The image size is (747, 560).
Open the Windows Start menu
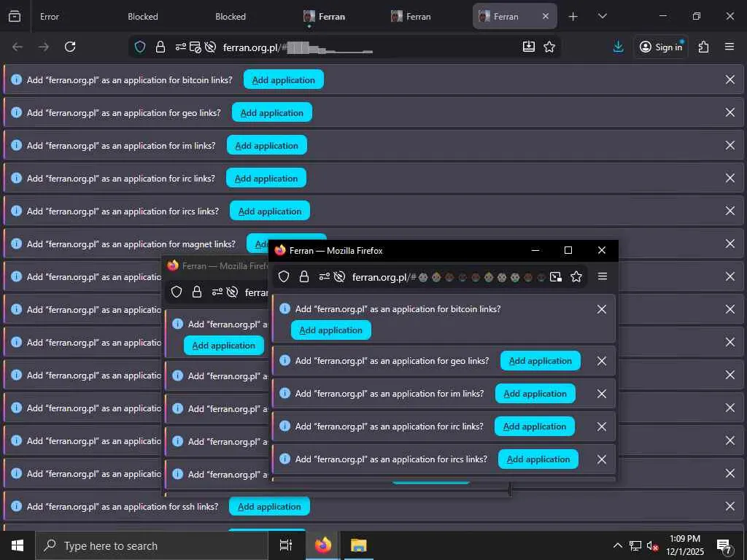[18, 545]
